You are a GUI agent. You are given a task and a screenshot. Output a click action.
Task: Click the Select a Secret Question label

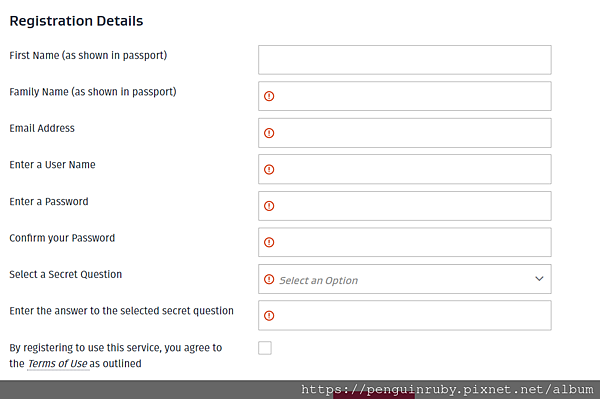coord(65,274)
